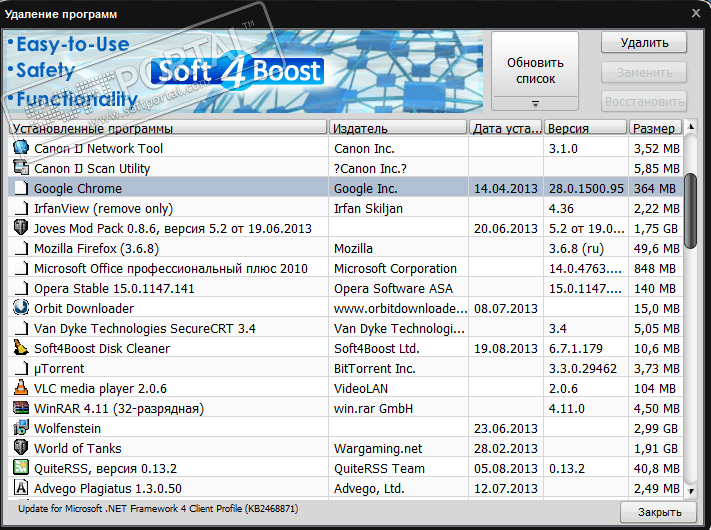The width and height of the screenshot is (711, 530).
Task: Click the Wolfenstein installer icon
Action: click(21, 428)
